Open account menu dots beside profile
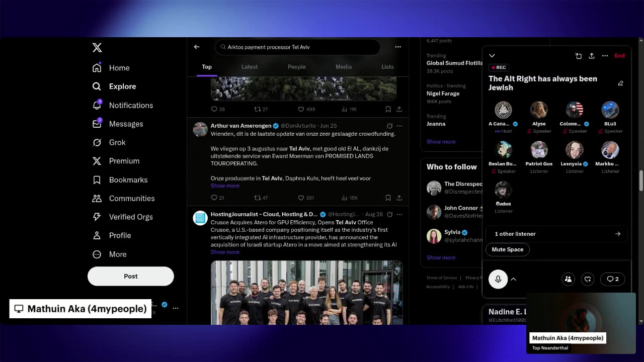This screenshot has height=362, width=644. (x=176, y=308)
